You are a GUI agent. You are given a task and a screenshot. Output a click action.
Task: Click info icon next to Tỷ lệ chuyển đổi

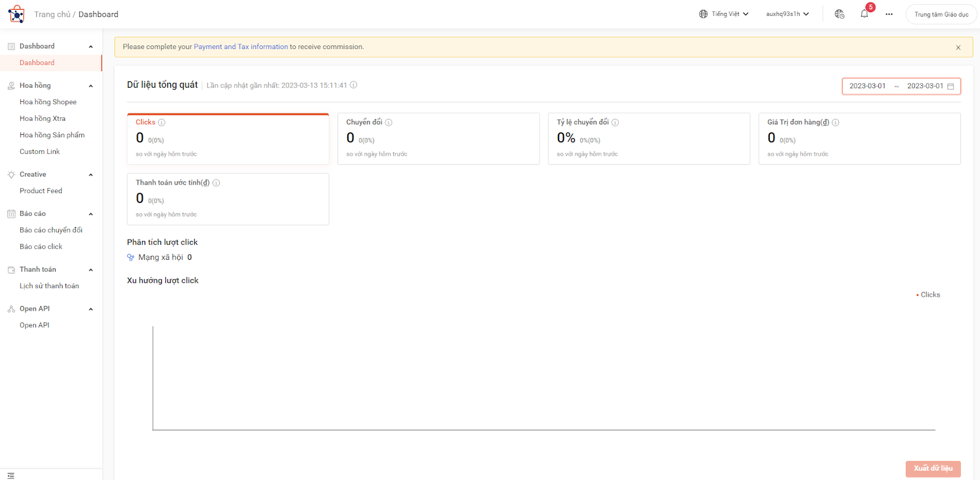click(x=615, y=123)
